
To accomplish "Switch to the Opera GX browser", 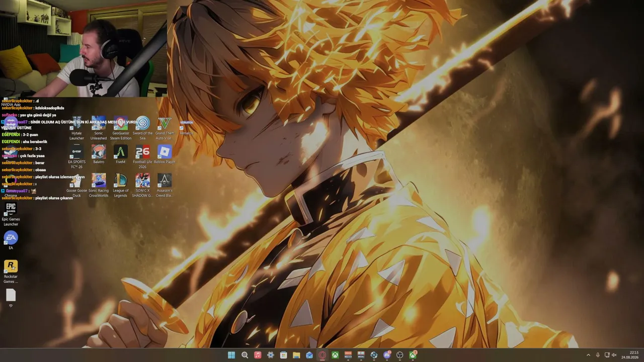I will point(322,355).
